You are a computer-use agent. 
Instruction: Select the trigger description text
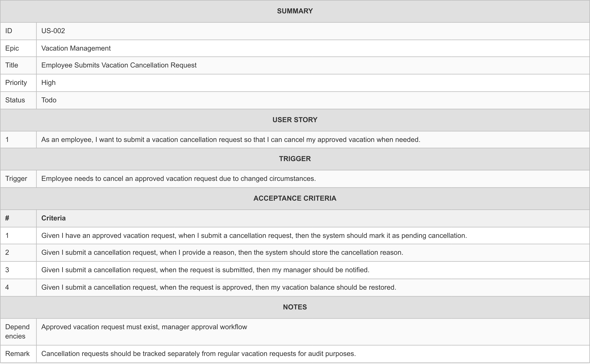coord(178,179)
